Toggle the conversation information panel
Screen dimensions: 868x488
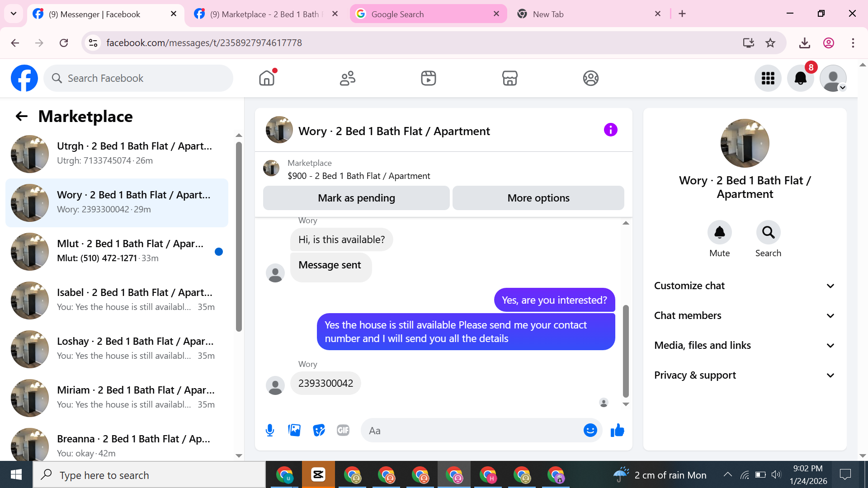pyautogui.click(x=610, y=130)
